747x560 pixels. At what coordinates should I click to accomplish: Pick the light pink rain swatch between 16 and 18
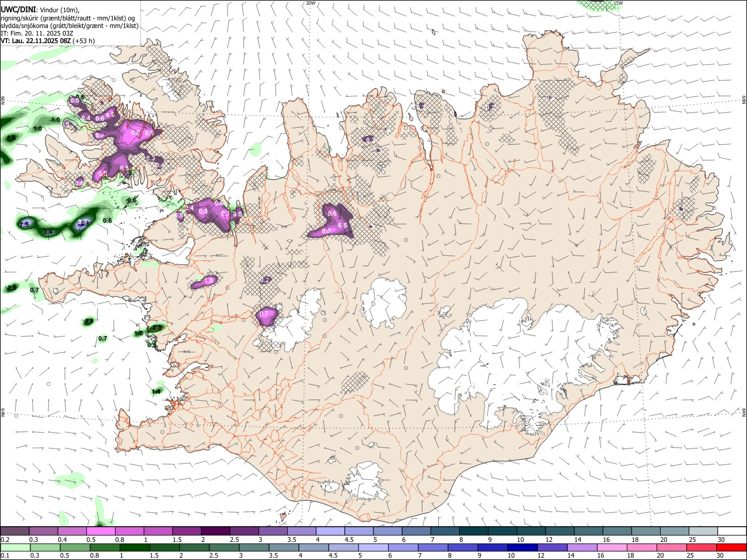click(611, 548)
